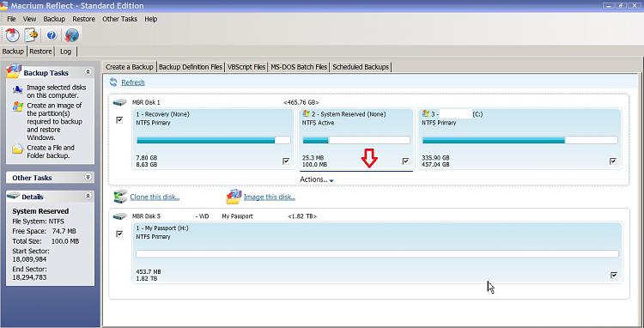644x328 pixels.
Task: Expand the Other Tasks panel
Action: 88,177
